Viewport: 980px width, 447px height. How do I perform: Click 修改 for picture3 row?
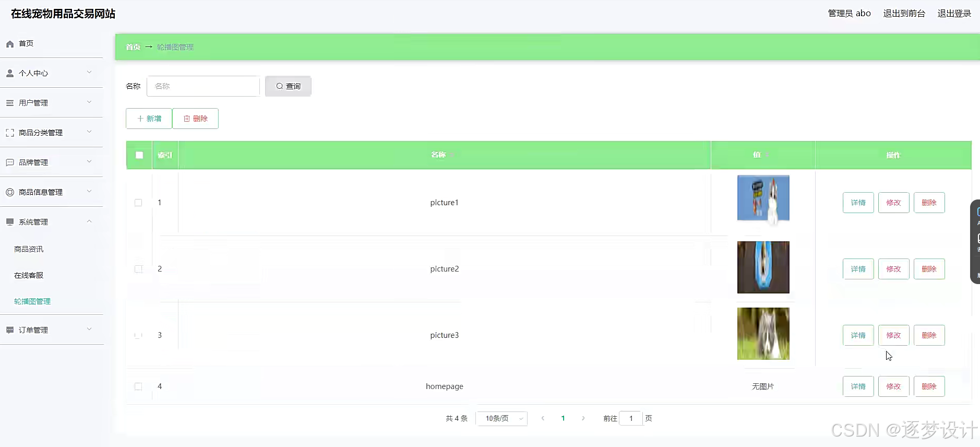coord(894,335)
